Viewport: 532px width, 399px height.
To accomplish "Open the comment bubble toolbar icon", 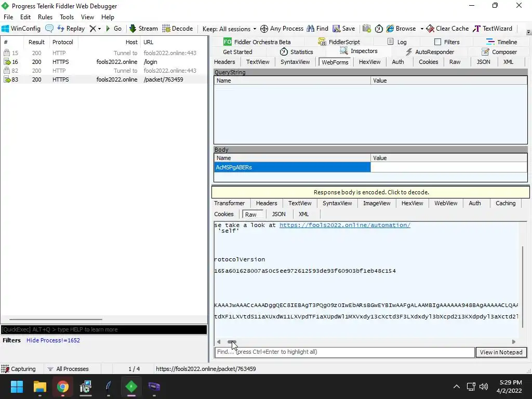I will tap(49, 29).
